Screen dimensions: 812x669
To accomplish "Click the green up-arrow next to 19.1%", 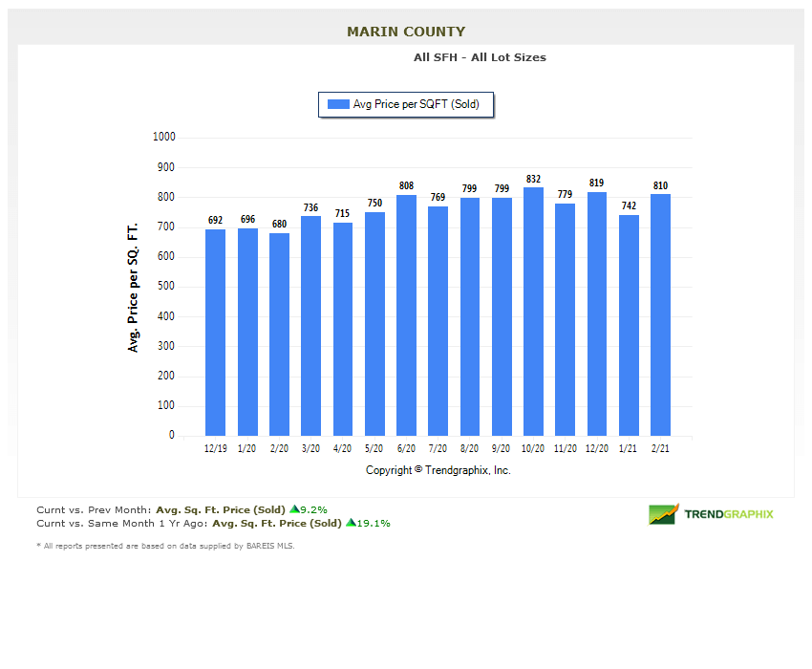I will 349,523.
